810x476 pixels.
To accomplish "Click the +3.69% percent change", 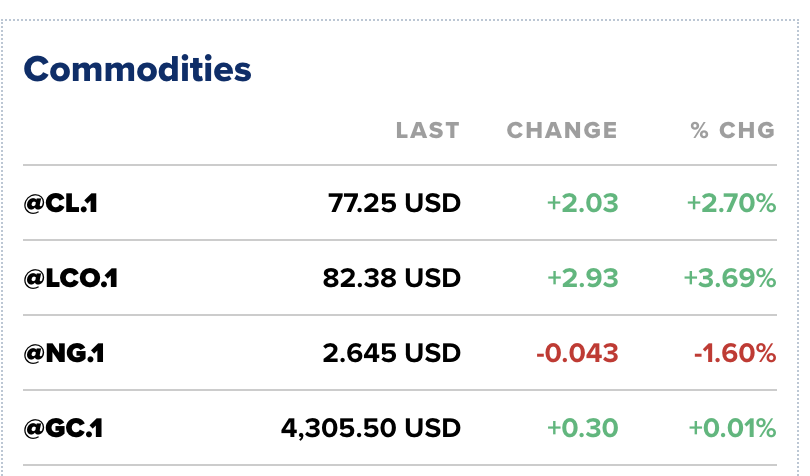I will click(730, 278).
